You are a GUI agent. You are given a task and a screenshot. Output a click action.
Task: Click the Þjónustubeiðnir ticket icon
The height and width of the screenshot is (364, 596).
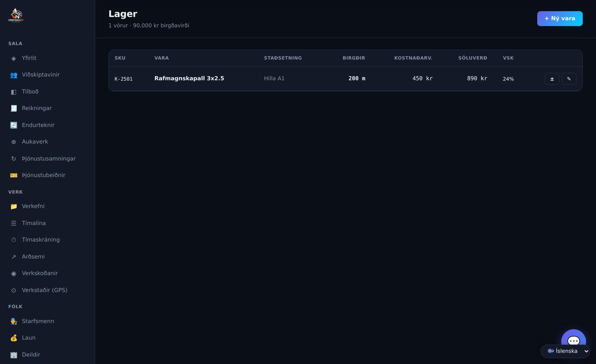pos(14,175)
